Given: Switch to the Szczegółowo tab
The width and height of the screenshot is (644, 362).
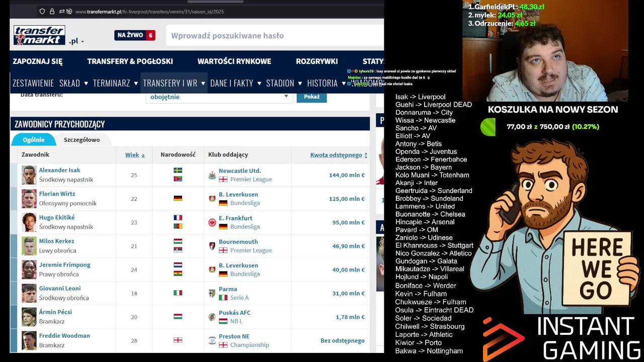Looking at the screenshot, I should [x=82, y=140].
